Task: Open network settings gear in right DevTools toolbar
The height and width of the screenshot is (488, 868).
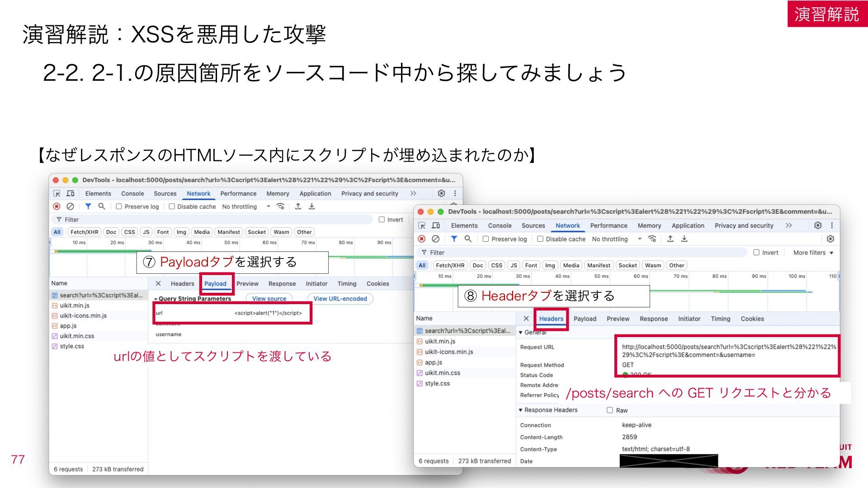Action: (830, 239)
